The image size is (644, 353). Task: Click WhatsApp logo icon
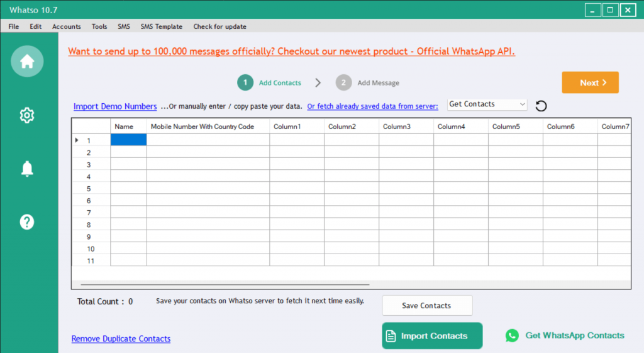pos(512,335)
